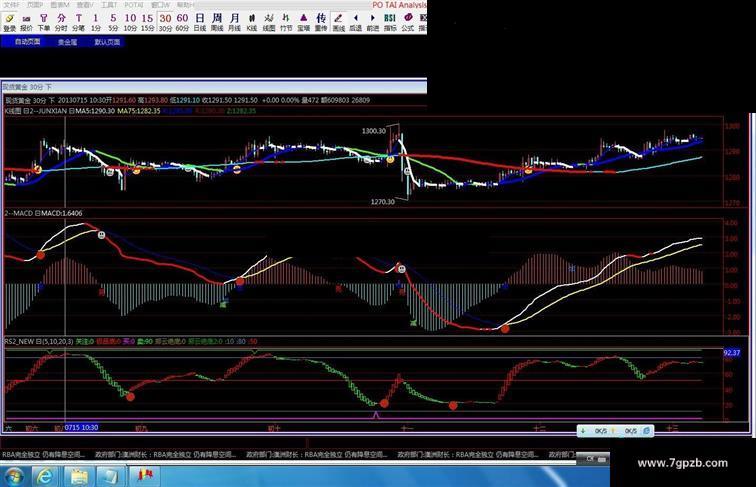Viewport: 756px width, 487px height.
Task: Open the 指标 BSI indicator icon
Action: pos(389,21)
